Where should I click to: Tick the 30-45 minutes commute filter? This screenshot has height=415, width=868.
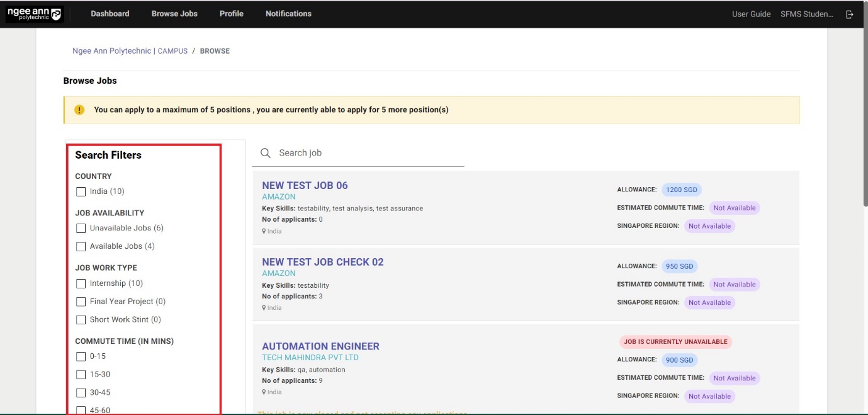81,393
